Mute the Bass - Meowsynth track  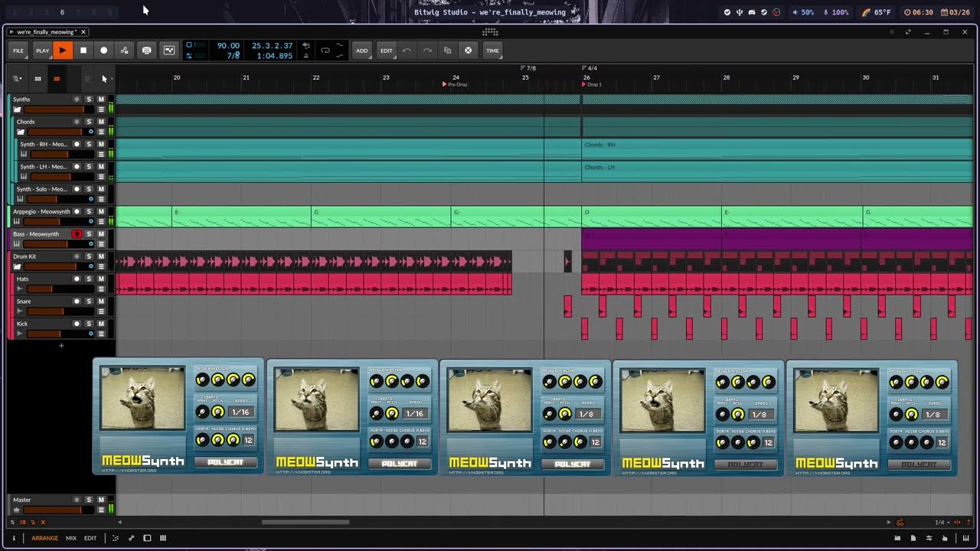pyautogui.click(x=101, y=233)
